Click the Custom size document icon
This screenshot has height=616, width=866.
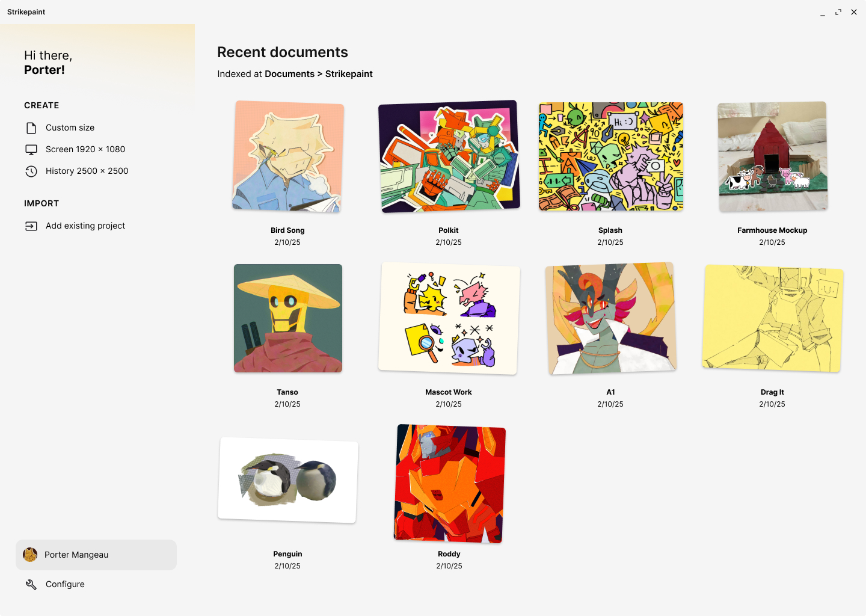pos(31,128)
